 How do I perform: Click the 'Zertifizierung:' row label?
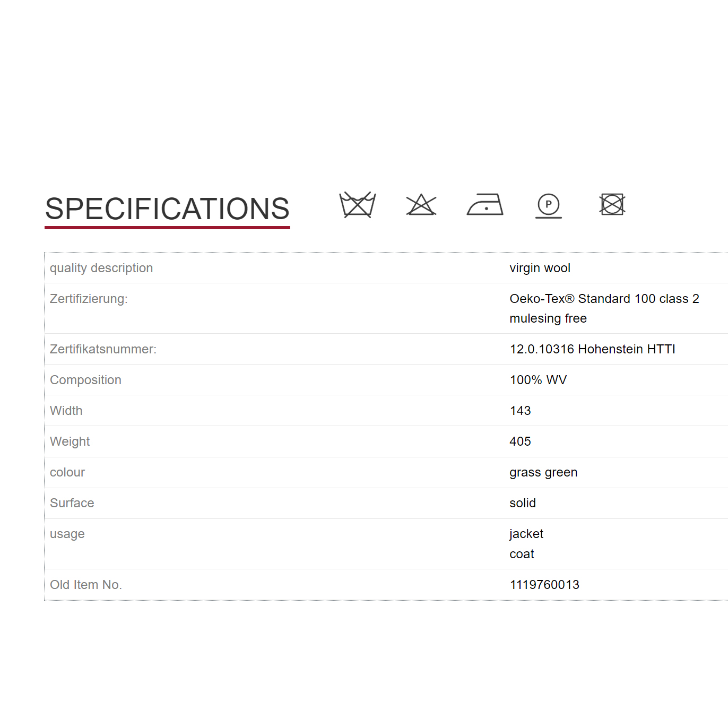pos(89,299)
